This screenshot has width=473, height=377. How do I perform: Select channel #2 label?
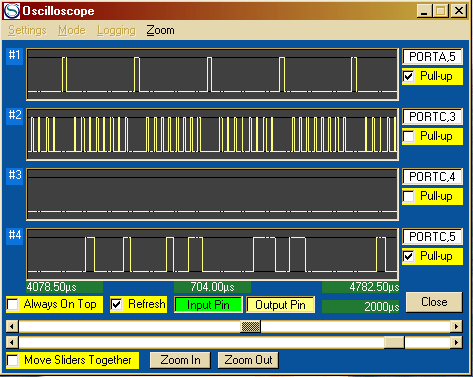tap(15, 115)
